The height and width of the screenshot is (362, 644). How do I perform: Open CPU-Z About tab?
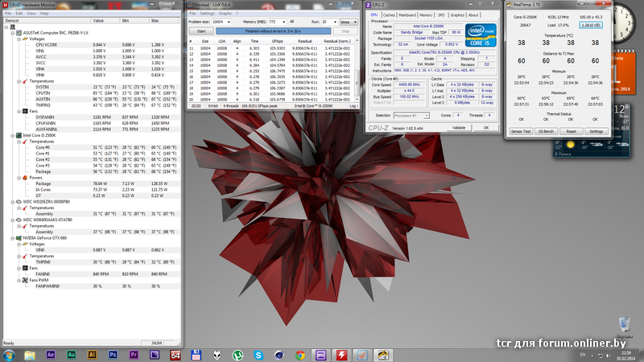pos(473,15)
